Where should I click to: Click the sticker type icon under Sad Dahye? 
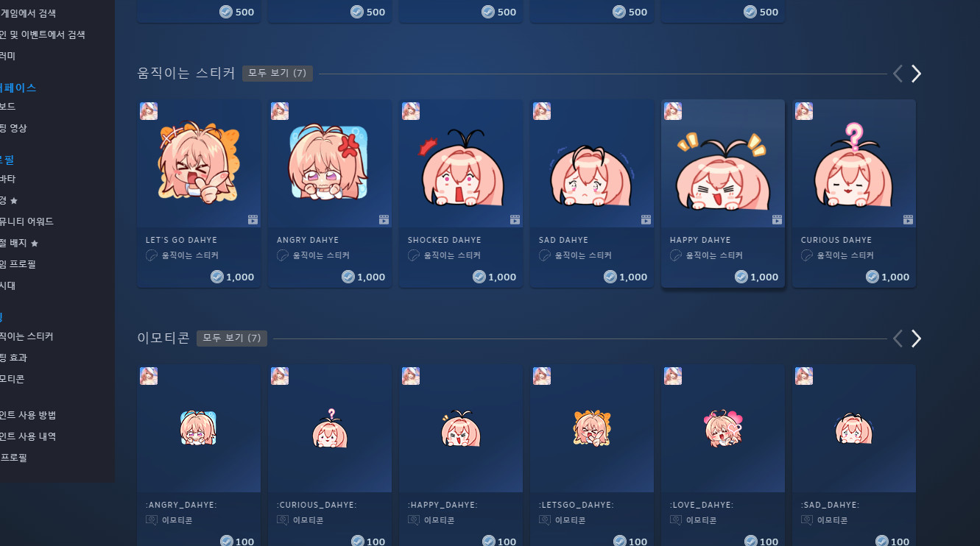coord(545,255)
